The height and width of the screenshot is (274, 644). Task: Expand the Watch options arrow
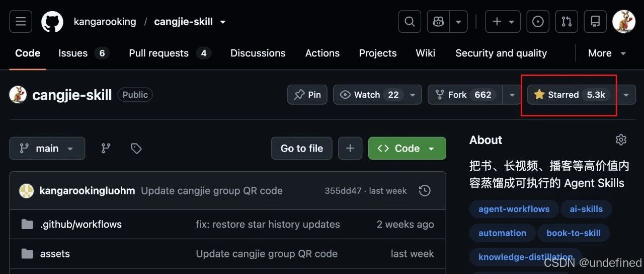coord(413,95)
